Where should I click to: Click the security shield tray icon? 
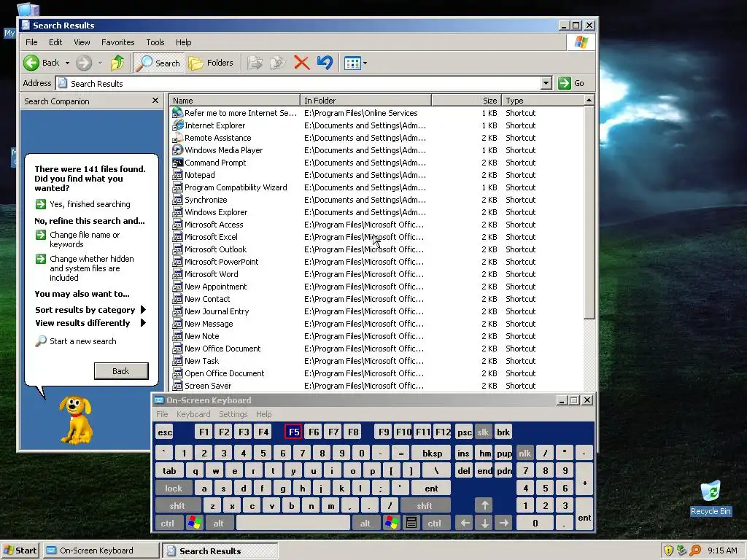[668, 551]
